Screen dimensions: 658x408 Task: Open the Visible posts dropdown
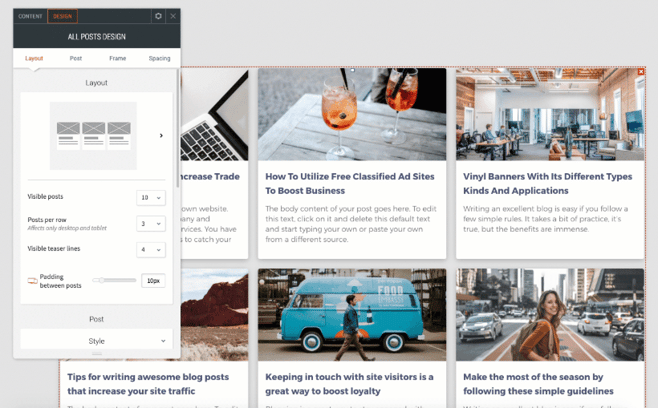pos(151,198)
